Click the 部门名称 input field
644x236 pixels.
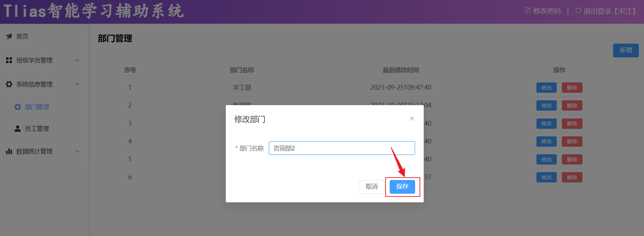342,148
